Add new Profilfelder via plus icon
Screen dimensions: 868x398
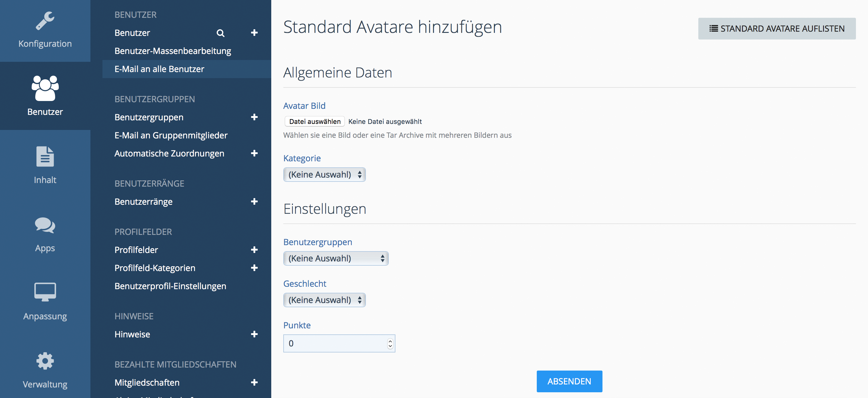(x=254, y=250)
